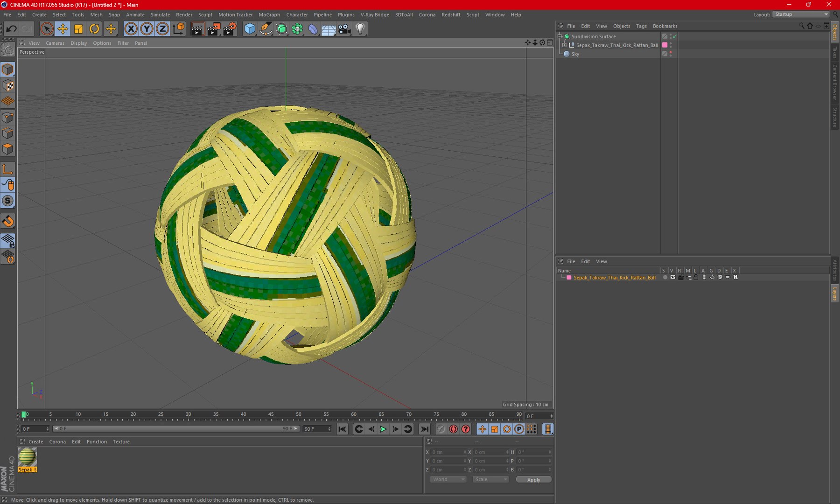
Task: Add a Cube primitive object
Action: [250, 29]
